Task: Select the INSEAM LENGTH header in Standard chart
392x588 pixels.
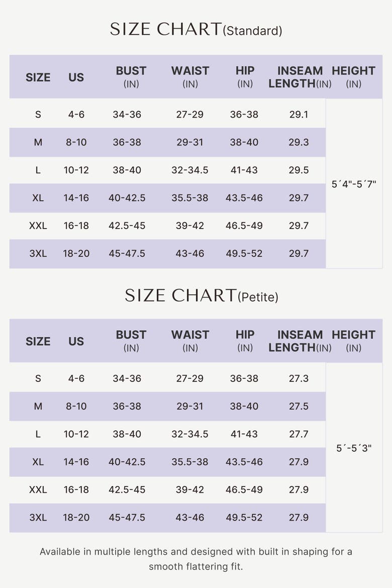Action: 300,77
